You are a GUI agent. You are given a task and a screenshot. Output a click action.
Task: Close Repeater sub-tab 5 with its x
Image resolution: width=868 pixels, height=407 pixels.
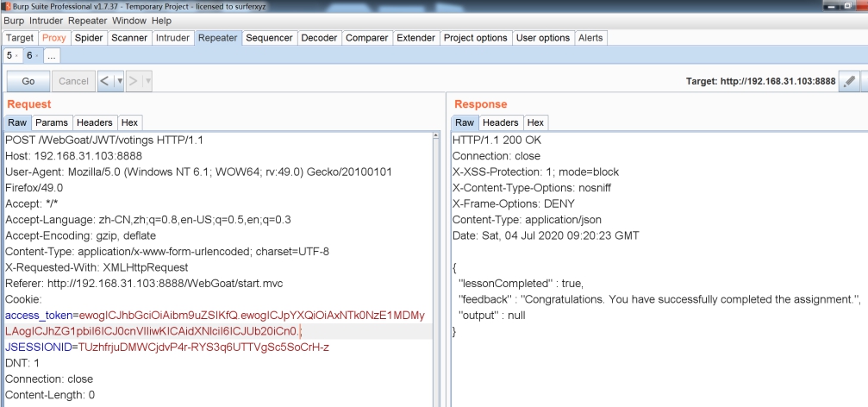pyautogui.click(x=16, y=56)
